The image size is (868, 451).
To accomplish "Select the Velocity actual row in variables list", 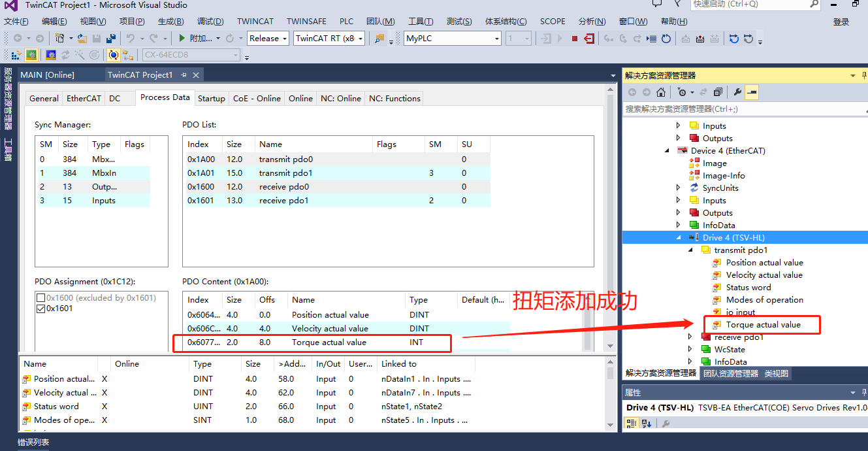I will click(248, 393).
